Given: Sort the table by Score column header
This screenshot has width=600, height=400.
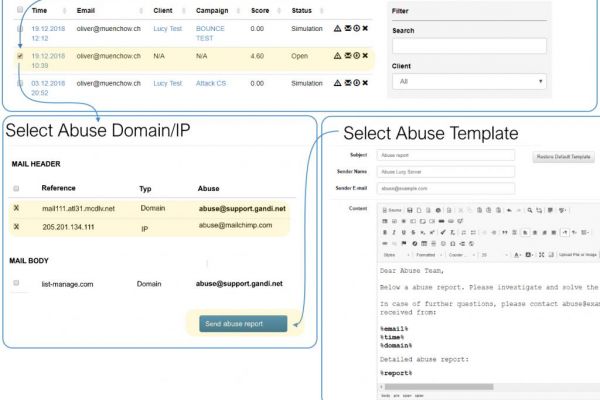Looking at the screenshot, I should [x=258, y=8].
